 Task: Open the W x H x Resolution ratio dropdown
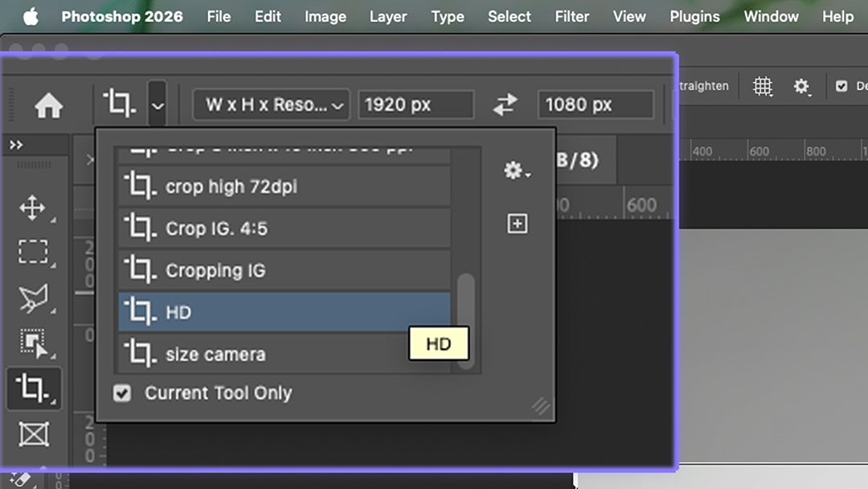coord(272,104)
